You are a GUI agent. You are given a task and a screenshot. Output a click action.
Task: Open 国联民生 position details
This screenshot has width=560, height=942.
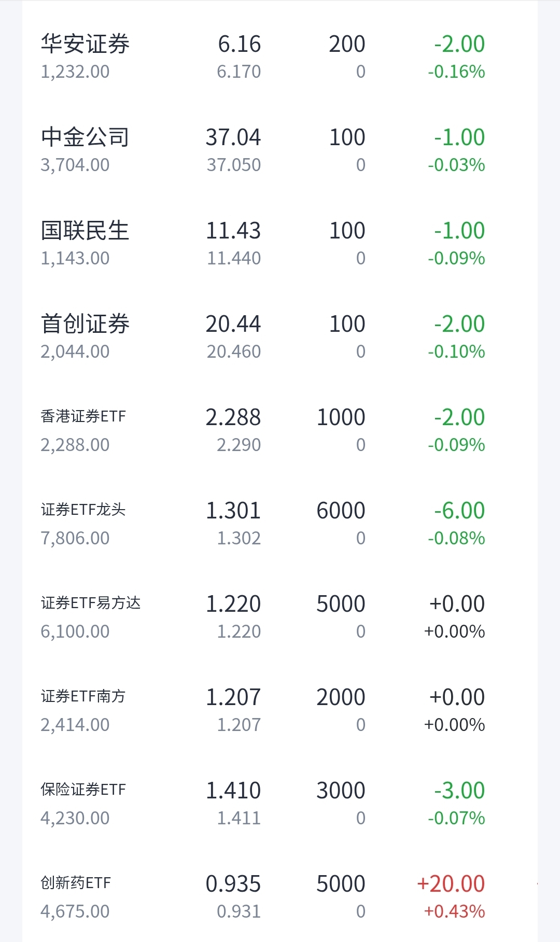click(x=280, y=244)
